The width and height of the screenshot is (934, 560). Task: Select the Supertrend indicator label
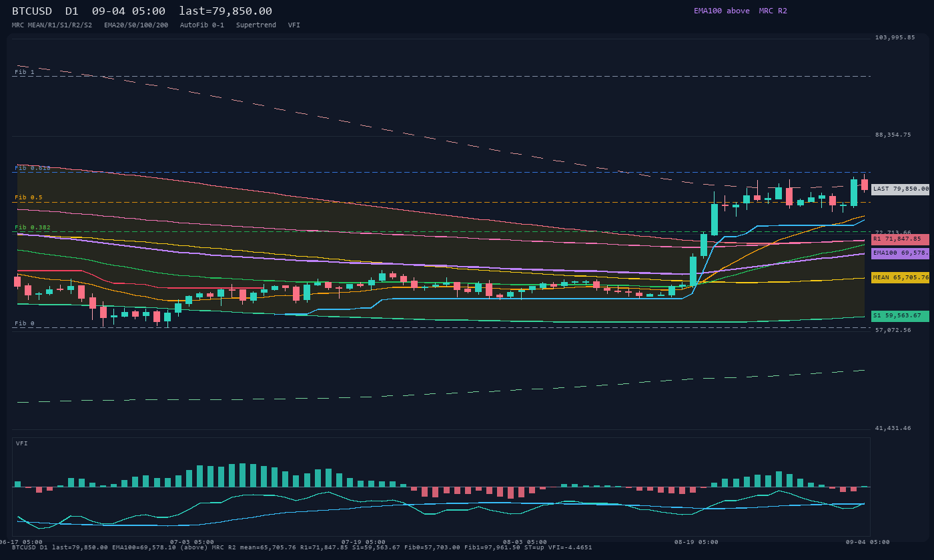point(256,25)
